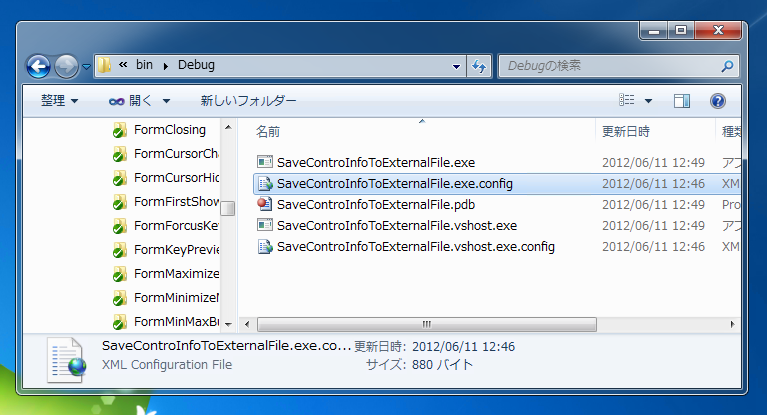The image size is (767, 415).
Task: Click サイズ: 880 バイト in details pane
Action: tap(419, 365)
